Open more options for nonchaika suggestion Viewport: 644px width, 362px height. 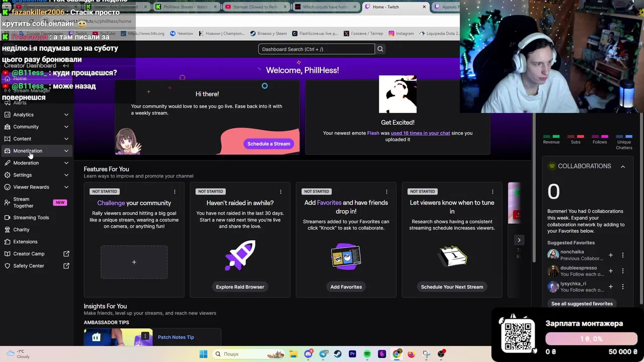[623, 255]
